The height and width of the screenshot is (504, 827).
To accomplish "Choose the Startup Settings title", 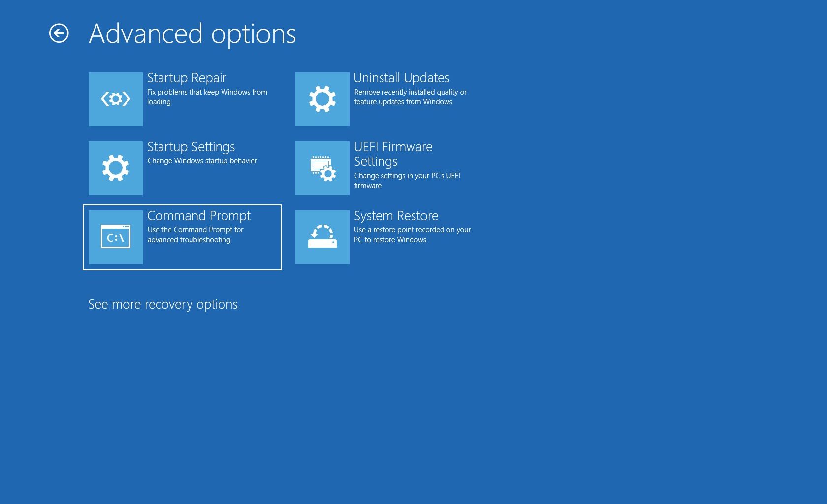I will point(191,147).
